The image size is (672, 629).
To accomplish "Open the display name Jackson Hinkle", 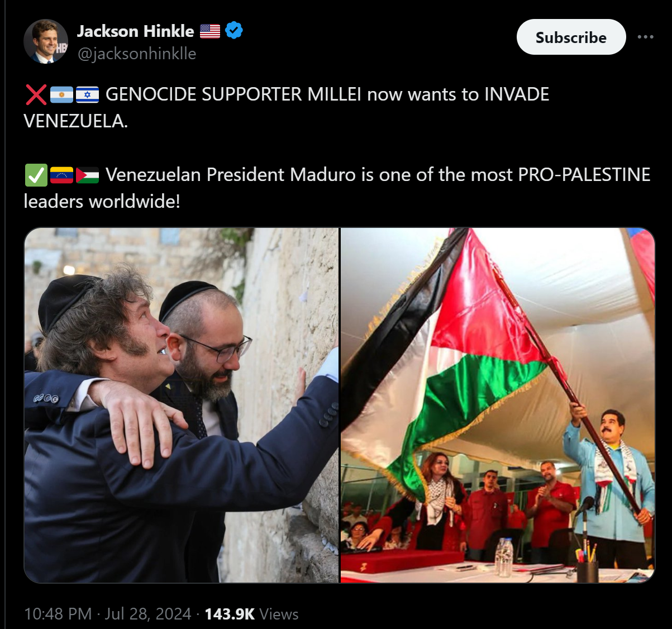I will point(136,31).
